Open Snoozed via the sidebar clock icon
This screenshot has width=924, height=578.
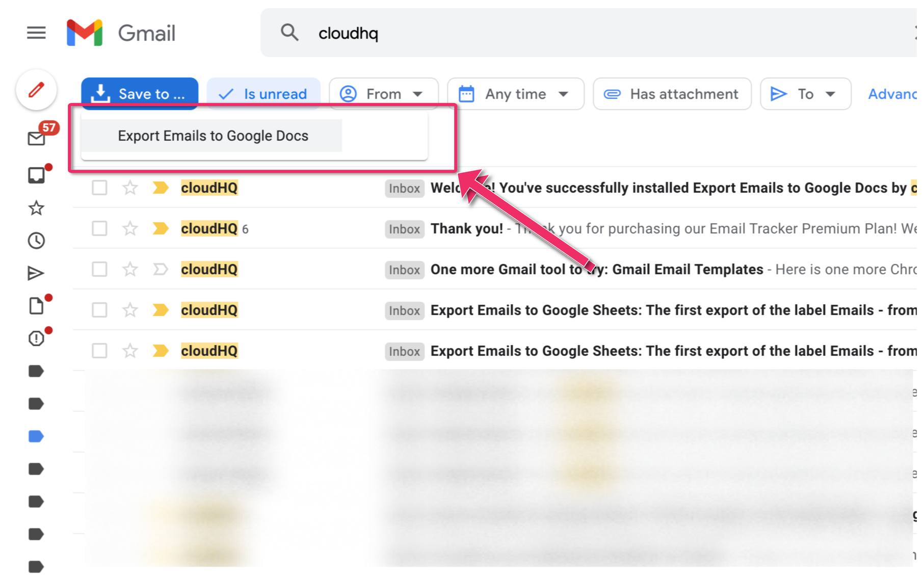click(36, 241)
